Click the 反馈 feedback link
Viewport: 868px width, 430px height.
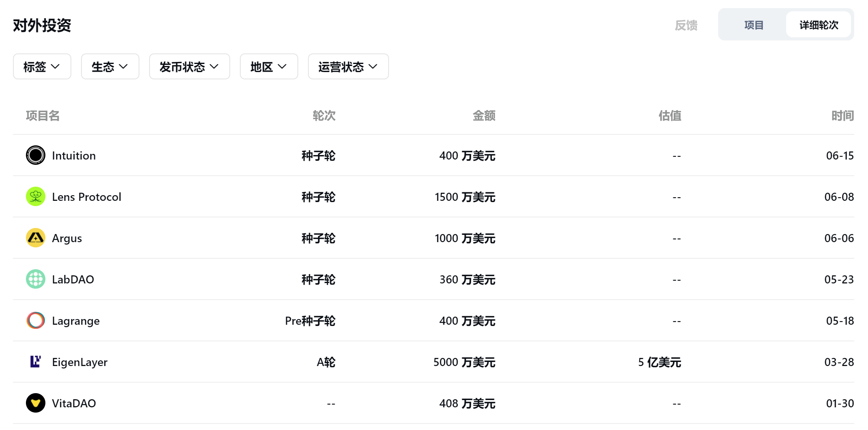tap(686, 26)
